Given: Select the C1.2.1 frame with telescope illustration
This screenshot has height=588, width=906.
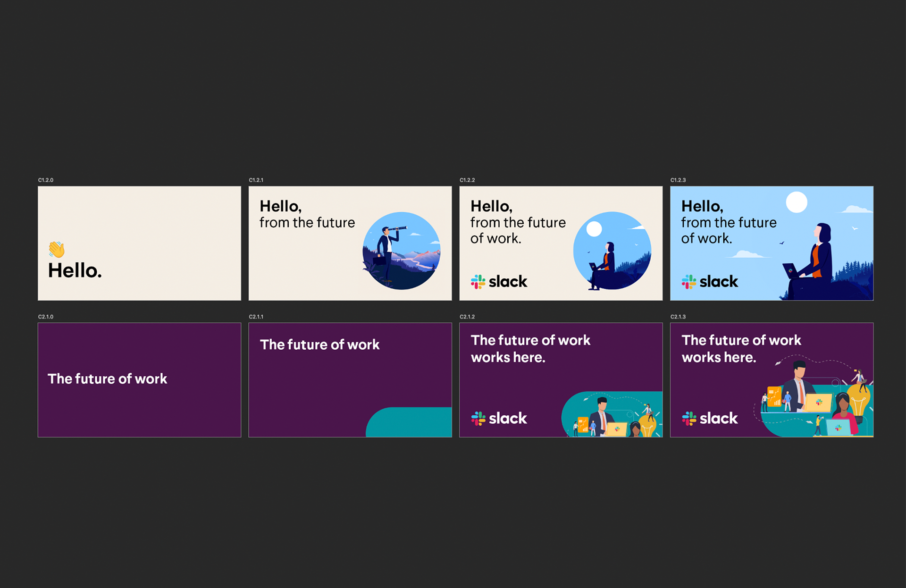Looking at the screenshot, I should [350, 243].
